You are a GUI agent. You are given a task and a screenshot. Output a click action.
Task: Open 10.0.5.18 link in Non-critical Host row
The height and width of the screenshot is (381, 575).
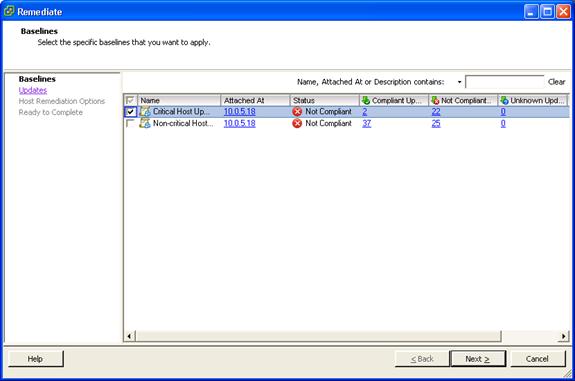(239, 124)
